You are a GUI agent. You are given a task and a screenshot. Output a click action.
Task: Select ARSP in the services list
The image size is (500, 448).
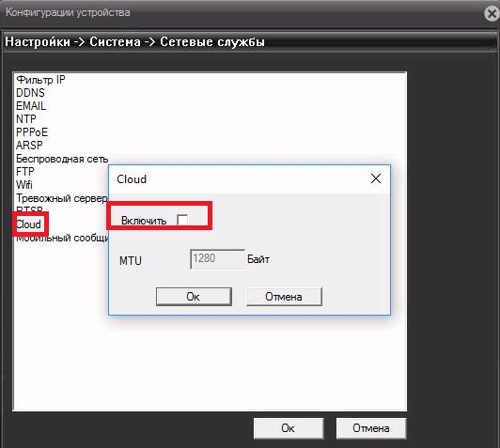(29, 145)
